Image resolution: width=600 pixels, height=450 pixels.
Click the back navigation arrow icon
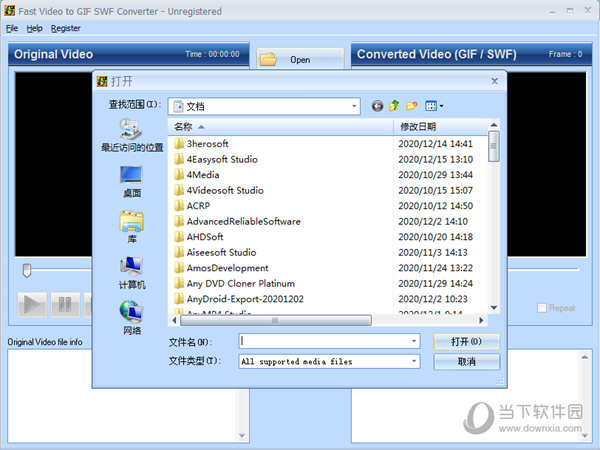coord(377,106)
